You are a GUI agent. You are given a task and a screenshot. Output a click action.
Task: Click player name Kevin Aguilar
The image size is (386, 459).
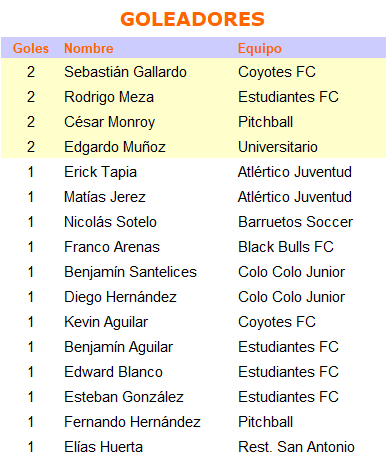pyautogui.click(x=106, y=322)
